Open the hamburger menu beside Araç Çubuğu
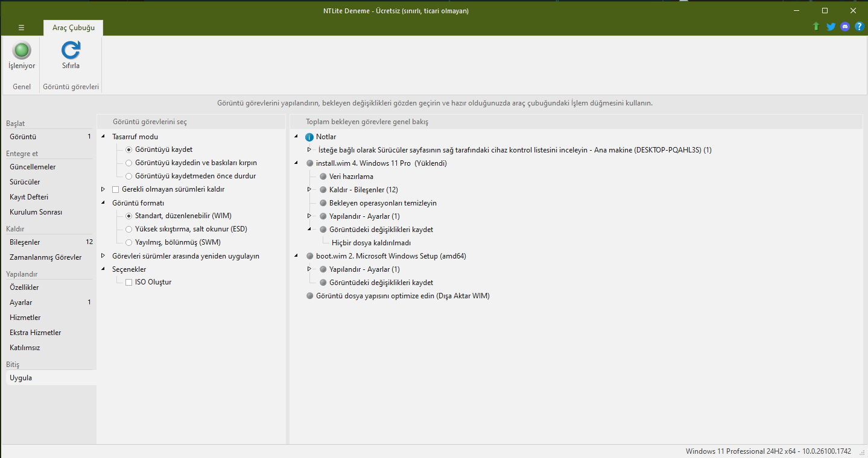Viewport: 868px width, 458px height. 22,28
